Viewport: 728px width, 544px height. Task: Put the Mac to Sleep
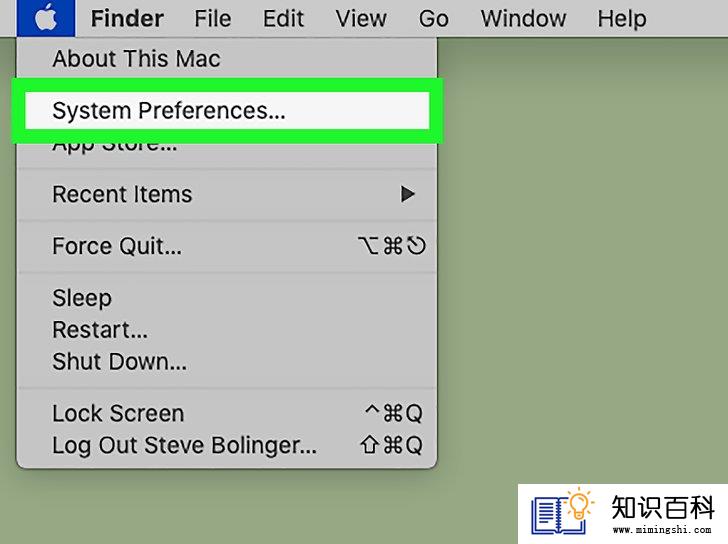227,298
